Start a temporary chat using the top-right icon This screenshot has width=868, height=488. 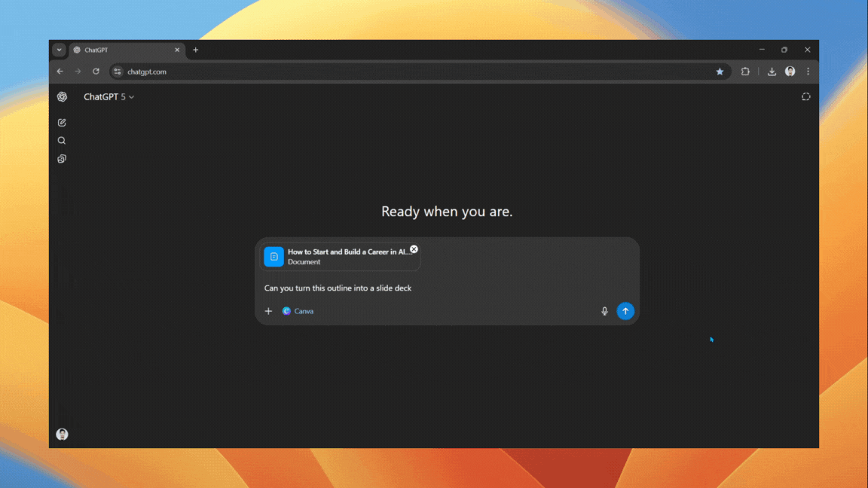[x=805, y=96]
